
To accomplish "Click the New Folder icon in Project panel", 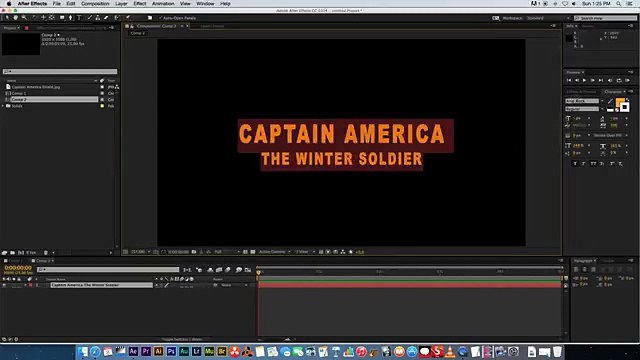I will [x=13, y=253].
